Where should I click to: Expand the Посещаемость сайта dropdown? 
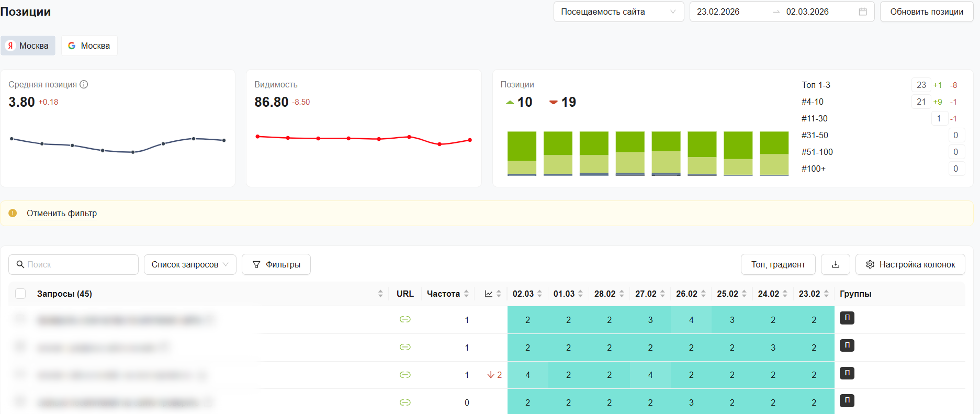(618, 12)
